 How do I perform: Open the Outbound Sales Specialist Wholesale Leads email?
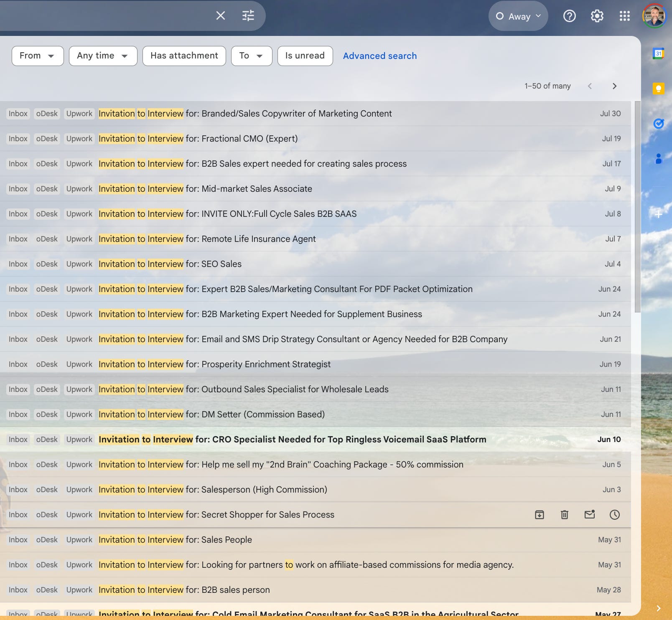pyautogui.click(x=316, y=389)
